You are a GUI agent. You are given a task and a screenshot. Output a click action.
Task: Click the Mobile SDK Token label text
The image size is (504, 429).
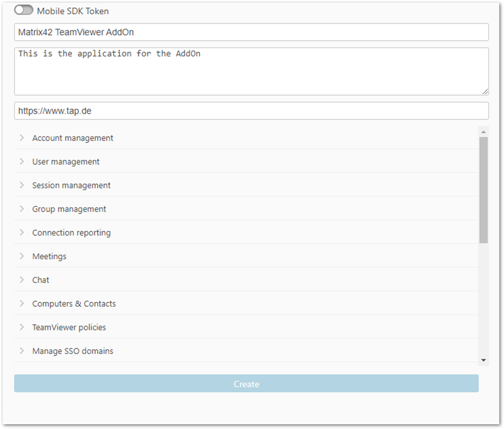(x=73, y=11)
